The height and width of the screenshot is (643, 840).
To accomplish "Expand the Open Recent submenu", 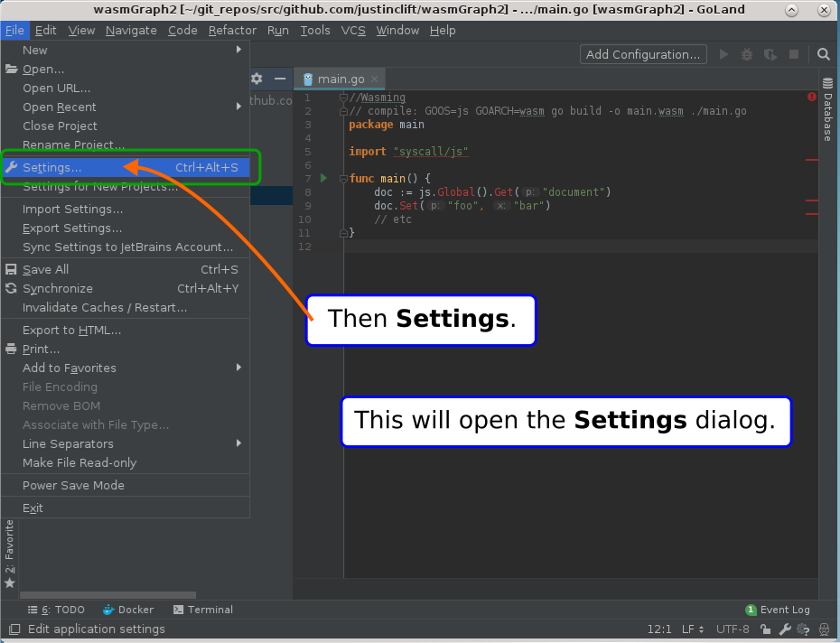I will point(126,107).
